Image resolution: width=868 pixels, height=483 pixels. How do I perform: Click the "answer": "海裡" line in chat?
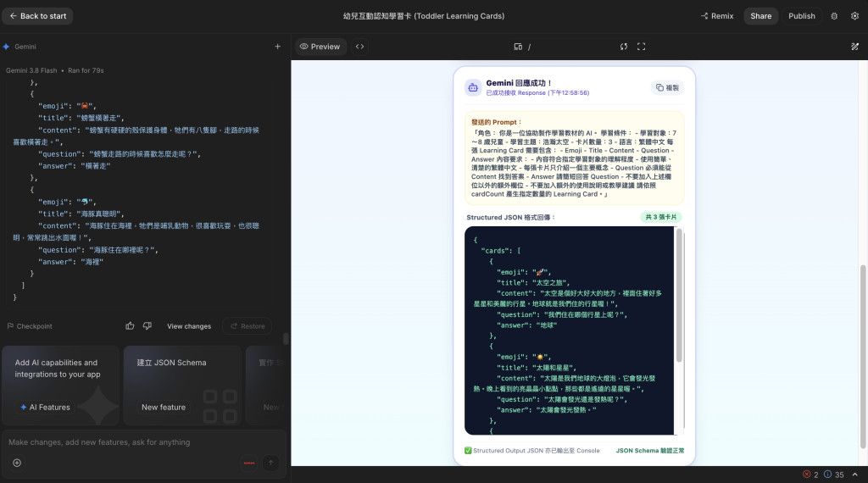tap(70, 262)
